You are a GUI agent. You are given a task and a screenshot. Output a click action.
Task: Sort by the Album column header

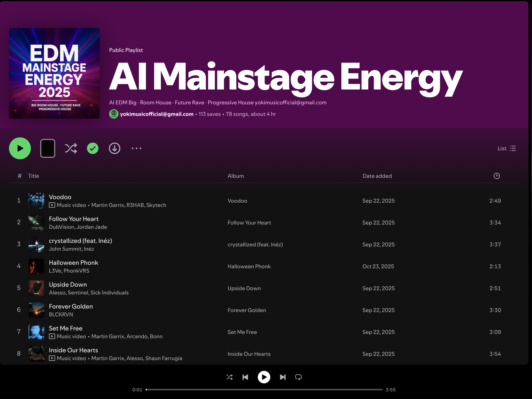pyautogui.click(x=235, y=176)
